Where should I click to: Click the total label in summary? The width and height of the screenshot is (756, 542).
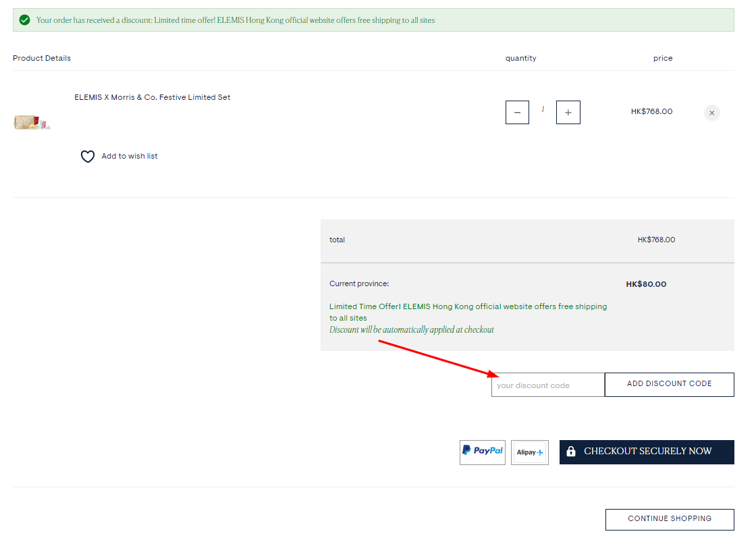337,240
